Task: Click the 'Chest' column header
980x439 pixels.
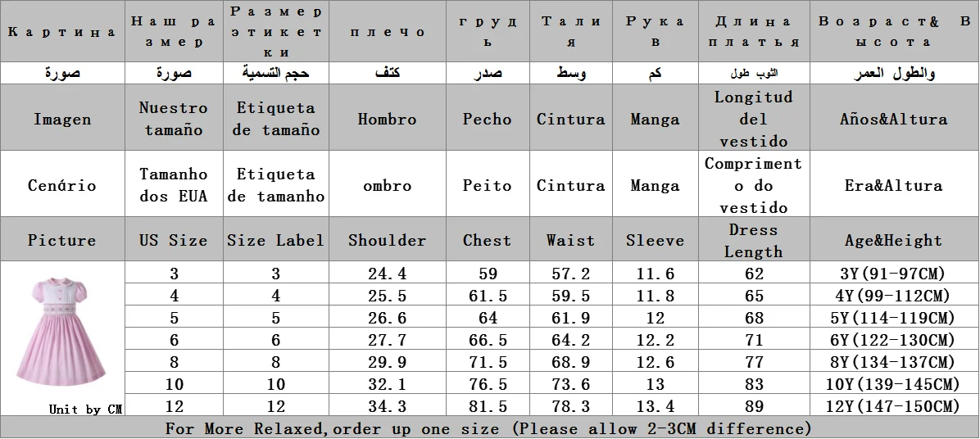Action: coord(488,240)
